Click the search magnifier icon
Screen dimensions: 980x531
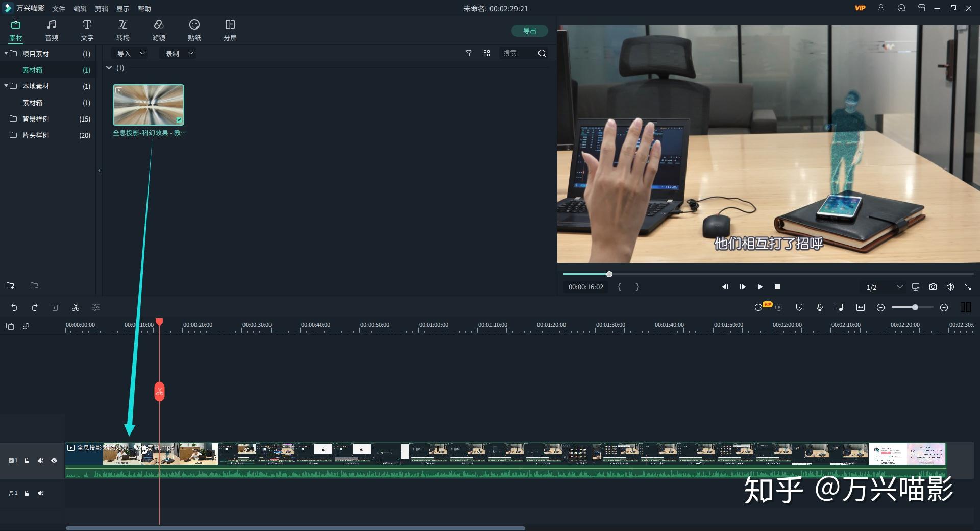(542, 53)
